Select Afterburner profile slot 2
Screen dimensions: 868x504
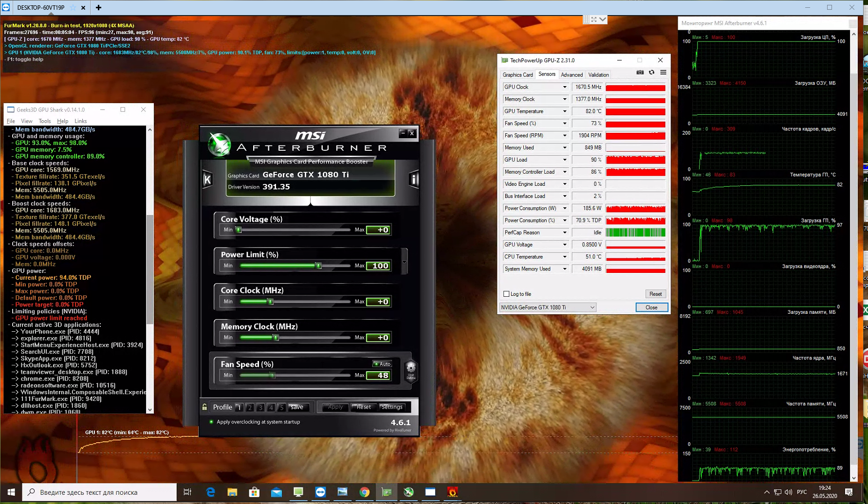[x=250, y=408]
